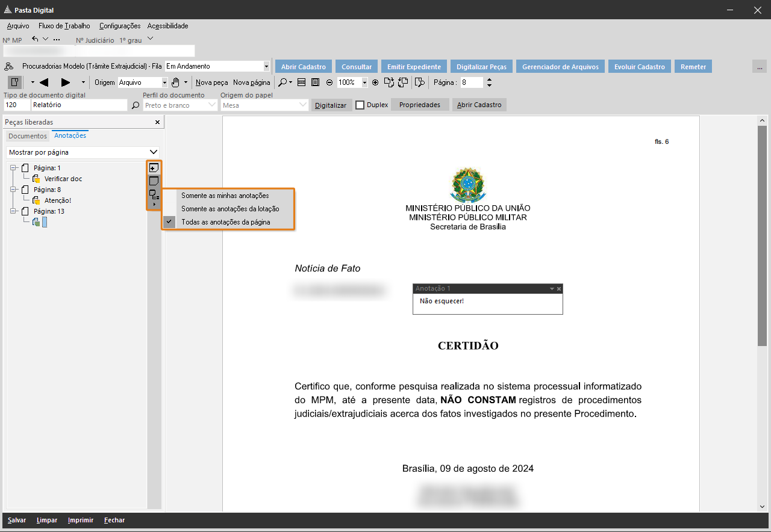Click the undo arrow near Nº MP

36,39
